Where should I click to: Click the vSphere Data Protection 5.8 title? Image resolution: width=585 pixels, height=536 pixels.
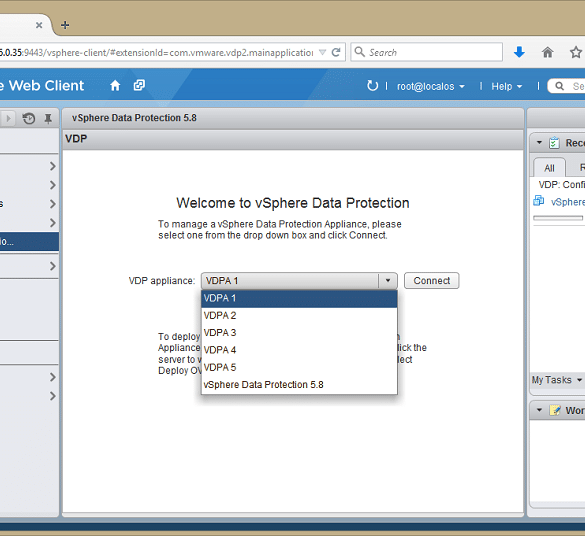[134, 118]
